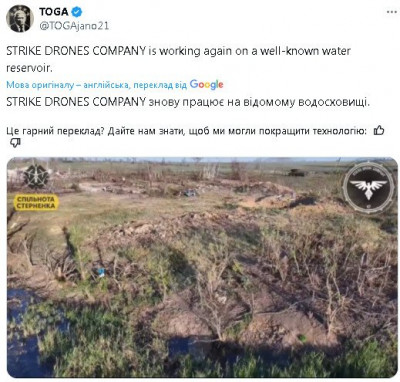Click the blue verified badge next to TOGA

[x=77, y=12]
